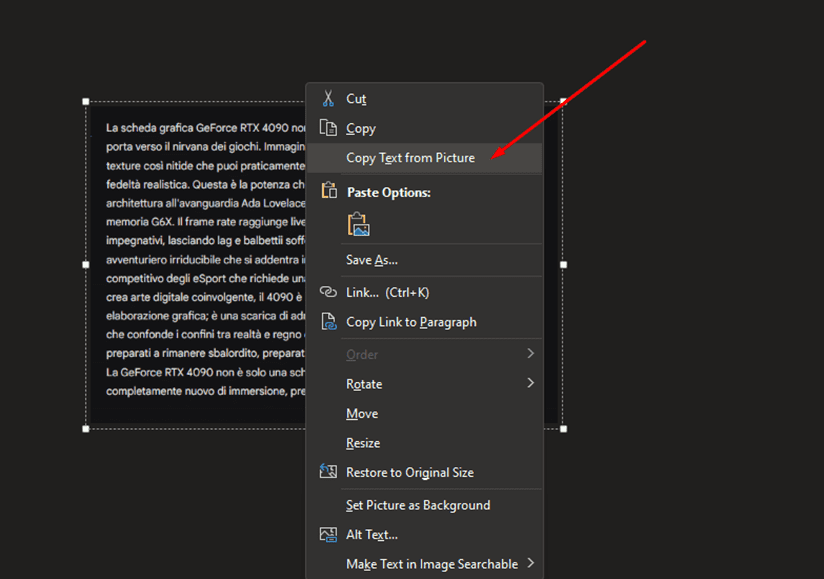Click the Alt Text icon
824x579 pixels.
(x=327, y=535)
